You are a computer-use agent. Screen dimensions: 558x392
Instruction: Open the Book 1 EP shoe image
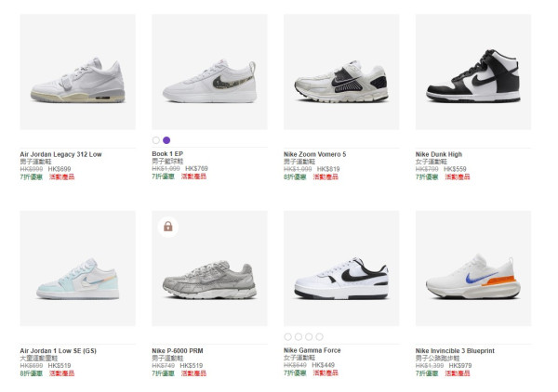(209, 72)
